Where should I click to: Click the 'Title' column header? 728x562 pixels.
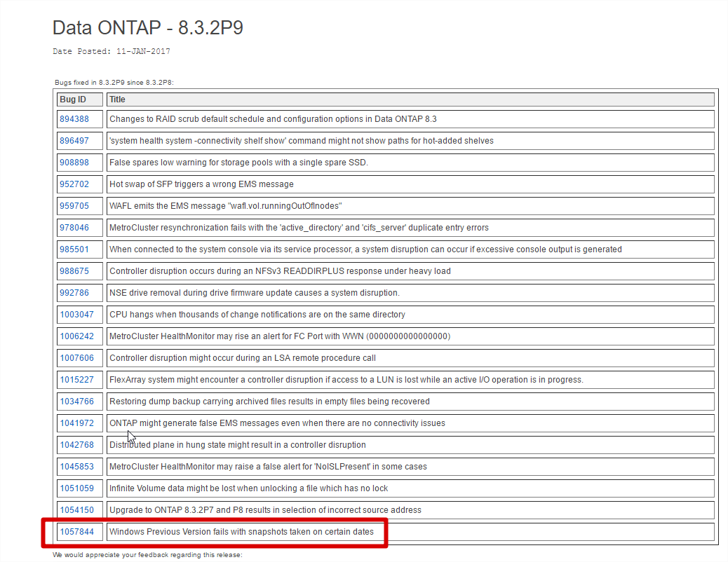coord(410,100)
